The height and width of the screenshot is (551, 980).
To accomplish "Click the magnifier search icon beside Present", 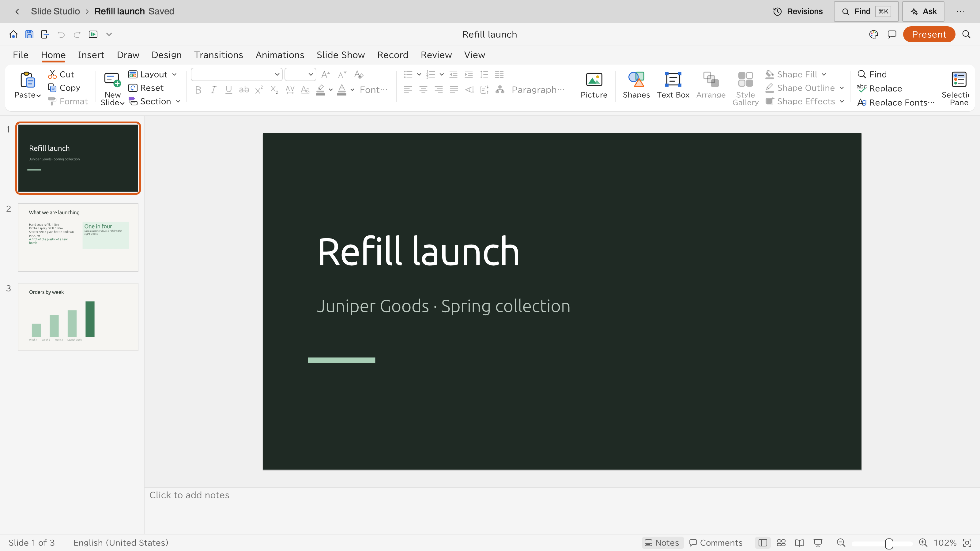I will [966, 35].
